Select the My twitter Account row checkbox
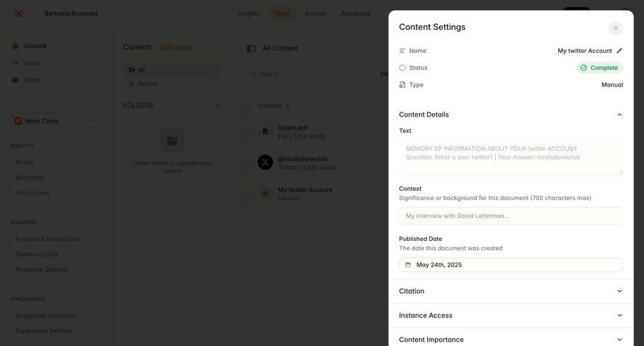 click(x=247, y=194)
